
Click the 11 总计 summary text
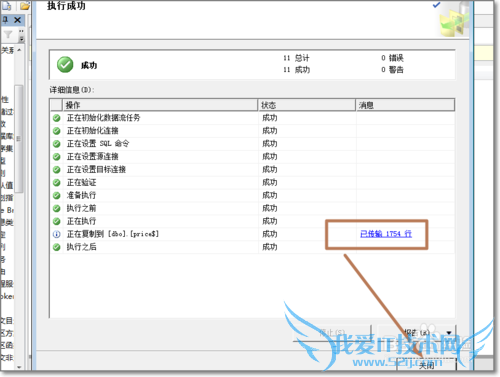coord(296,58)
